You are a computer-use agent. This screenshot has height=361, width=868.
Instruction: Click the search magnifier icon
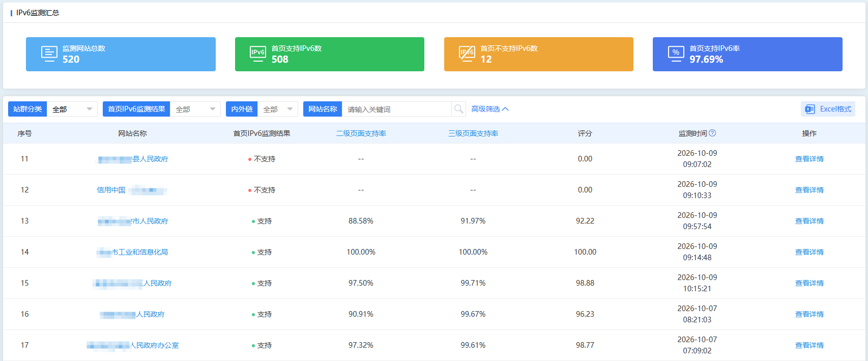tap(458, 109)
